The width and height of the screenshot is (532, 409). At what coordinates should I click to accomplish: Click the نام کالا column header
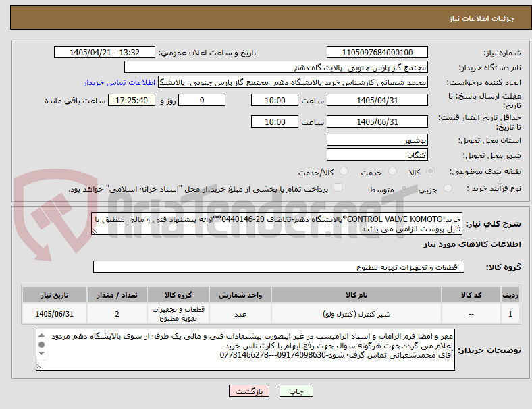click(356, 295)
